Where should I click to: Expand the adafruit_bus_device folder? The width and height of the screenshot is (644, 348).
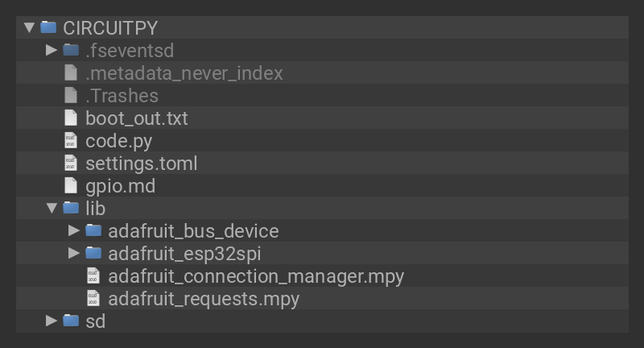click(74, 231)
